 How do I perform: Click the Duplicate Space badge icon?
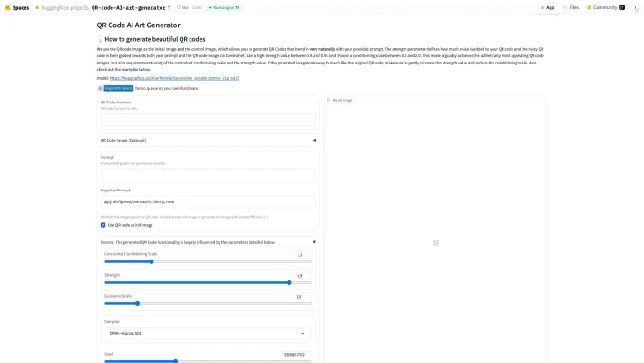point(100,88)
